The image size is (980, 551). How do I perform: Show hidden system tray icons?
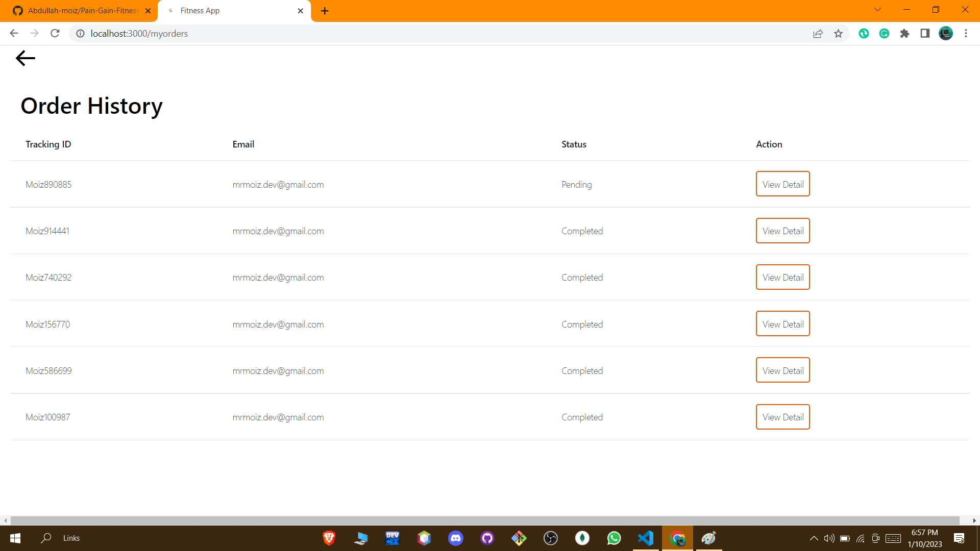coord(814,538)
